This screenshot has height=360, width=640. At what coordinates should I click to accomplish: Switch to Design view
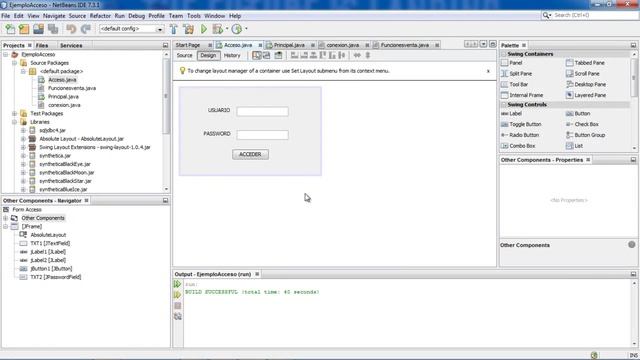click(x=208, y=56)
